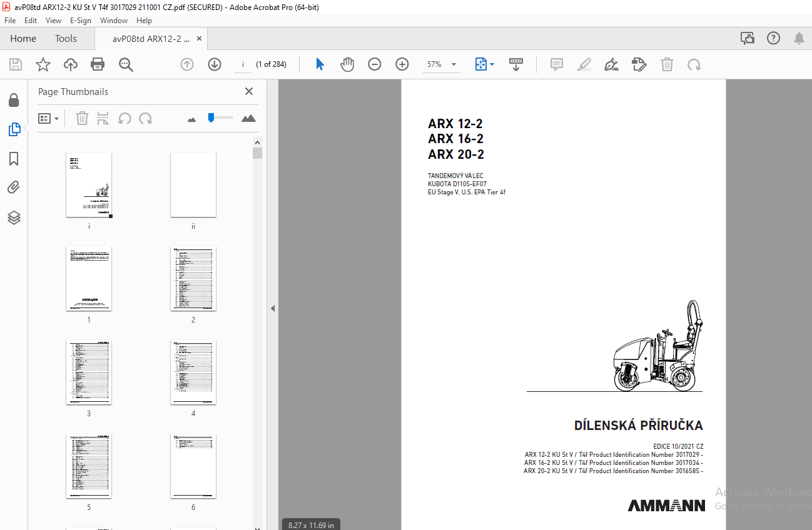Close the Page Thumbnails panel
Viewport: 812px width, 530px height.
[249, 91]
